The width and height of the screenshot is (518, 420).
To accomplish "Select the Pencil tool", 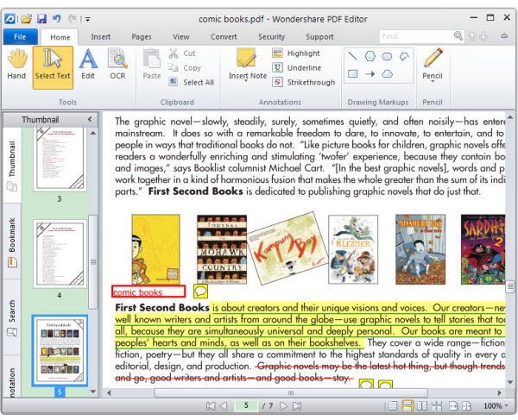I will (433, 63).
